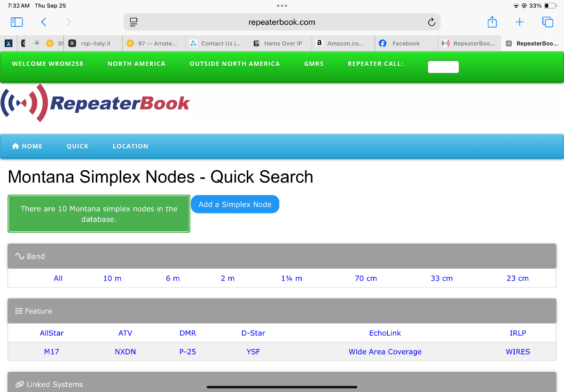
Task: Select the EchoLink feature filter
Action: coord(385,333)
